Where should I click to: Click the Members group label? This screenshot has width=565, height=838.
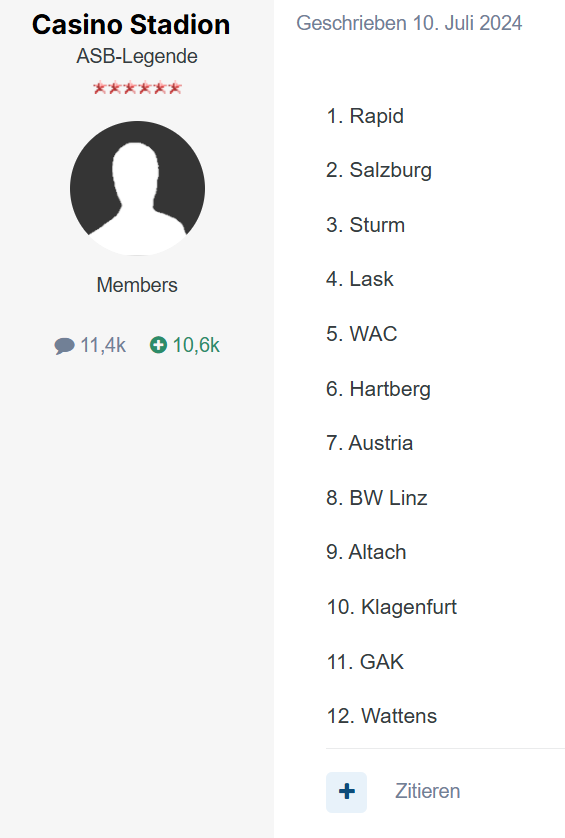click(137, 285)
